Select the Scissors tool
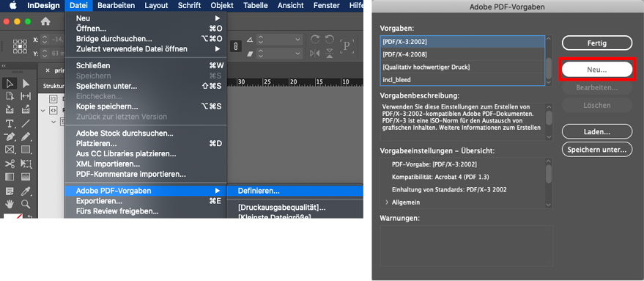Image resolution: width=644 pixels, height=281 pixels. click(10, 164)
